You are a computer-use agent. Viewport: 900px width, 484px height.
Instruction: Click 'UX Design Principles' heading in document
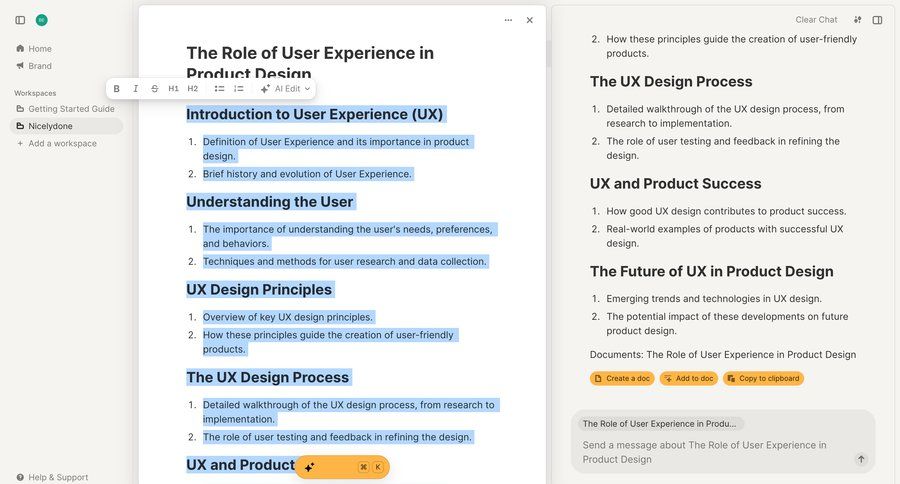coord(259,289)
